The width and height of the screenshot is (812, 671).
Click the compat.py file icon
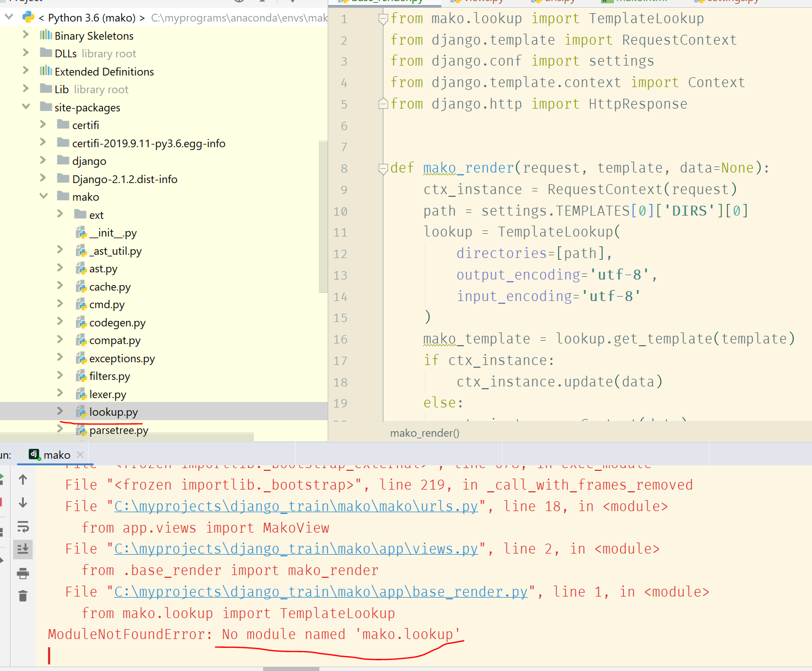point(81,340)
